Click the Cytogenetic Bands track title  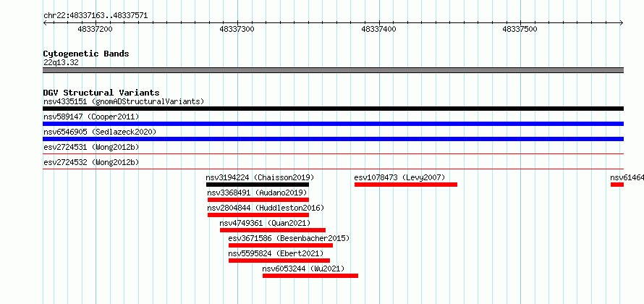[x=86, y=54]
